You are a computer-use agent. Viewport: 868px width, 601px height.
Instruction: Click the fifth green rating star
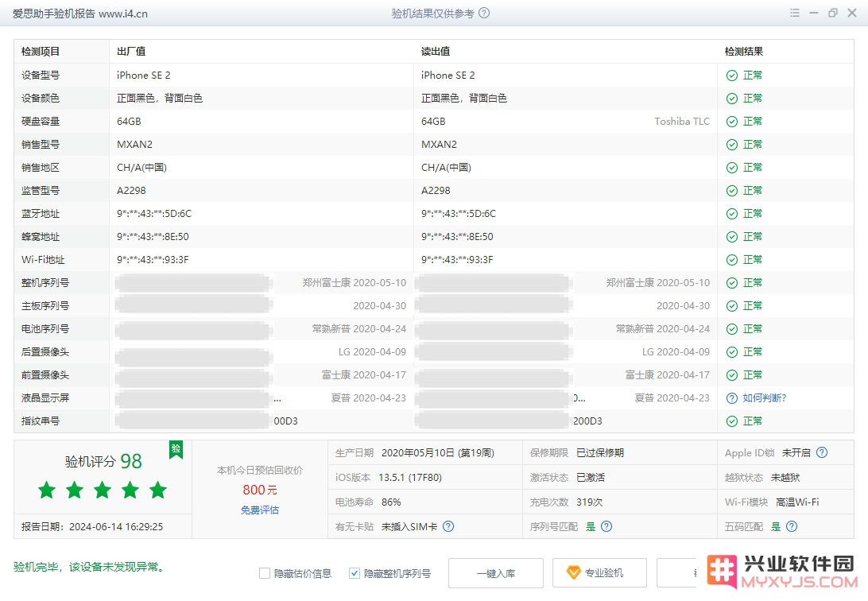[x=158, y=490]
